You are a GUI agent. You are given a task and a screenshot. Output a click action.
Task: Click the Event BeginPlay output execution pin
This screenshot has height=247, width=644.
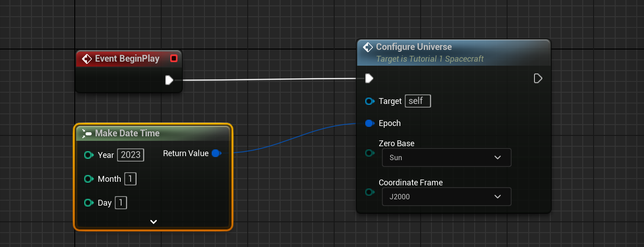coord(169,80)
